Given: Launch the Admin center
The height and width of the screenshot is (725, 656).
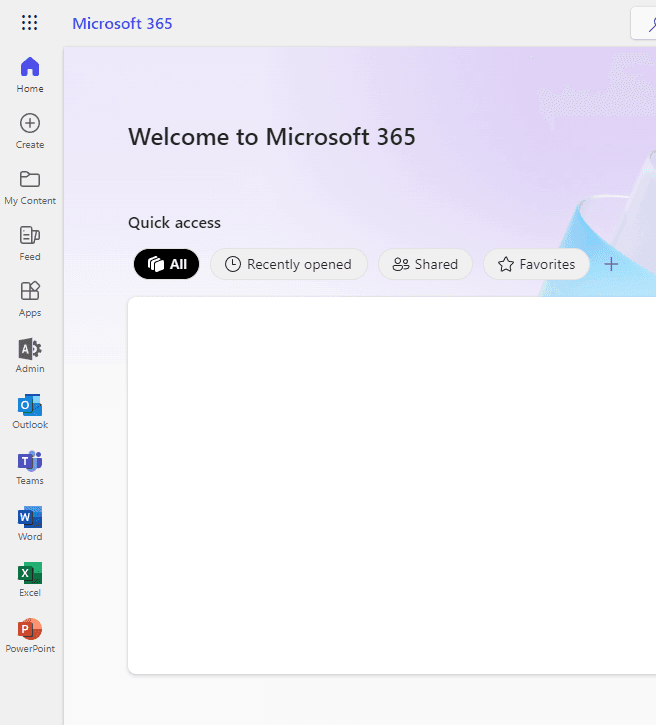Looking at the screenshot, I should (x=30, y=355).
